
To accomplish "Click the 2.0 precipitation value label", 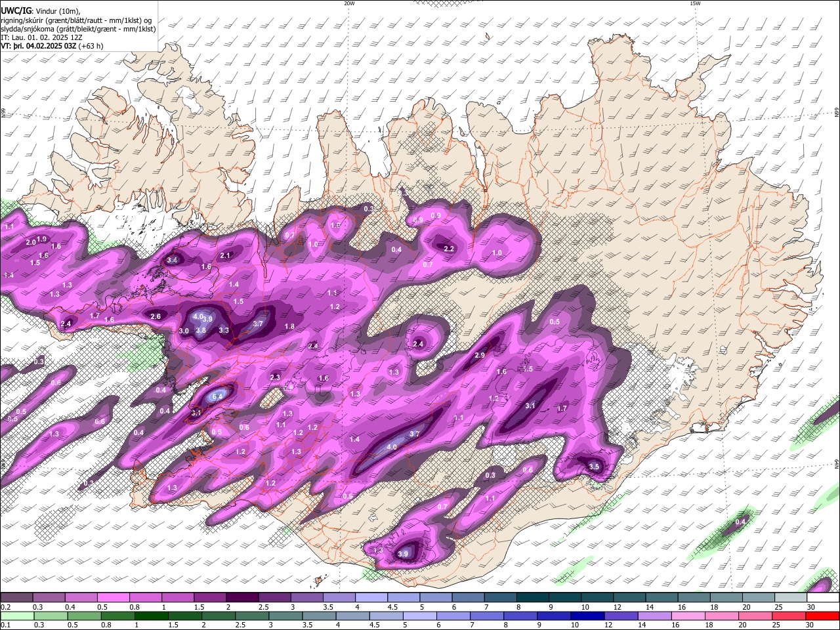I will pyautogui.click(x=30, y=242).
